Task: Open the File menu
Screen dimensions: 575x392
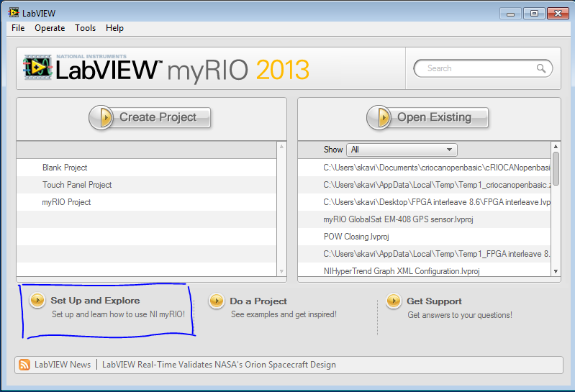Action: [x=18, y=28]
